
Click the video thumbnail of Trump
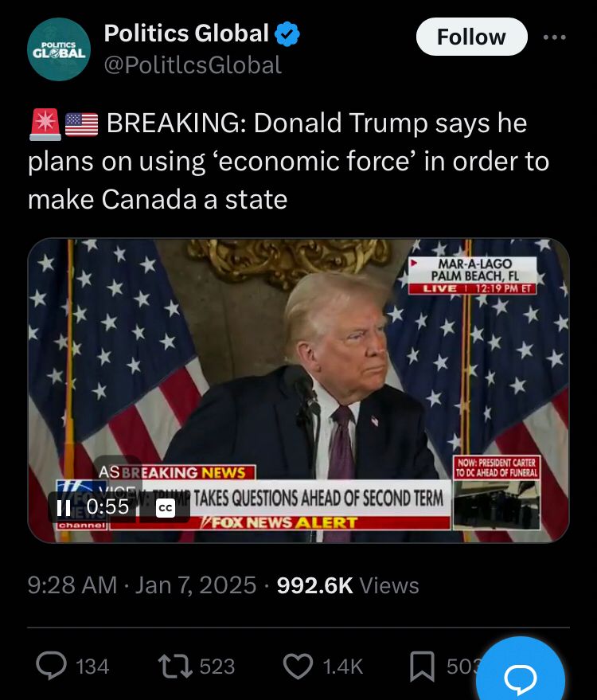point(298,391)
